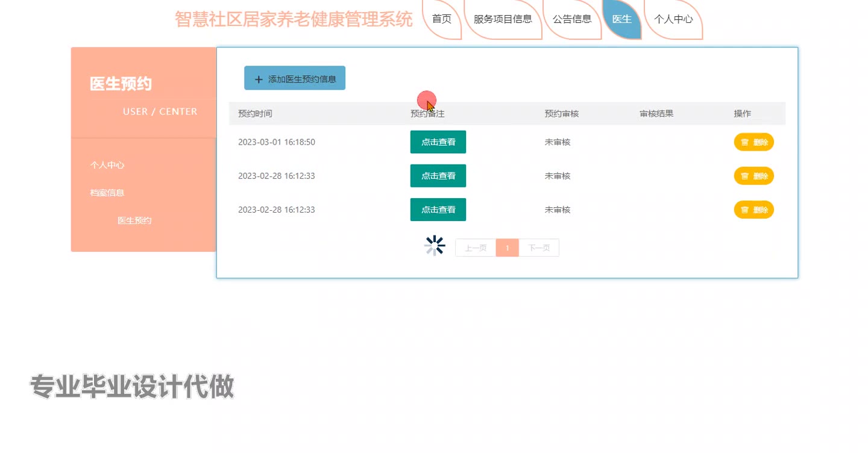868x453 pixels.
Task: Click the 预约备注 column header
Action: (x=427, y=114)
